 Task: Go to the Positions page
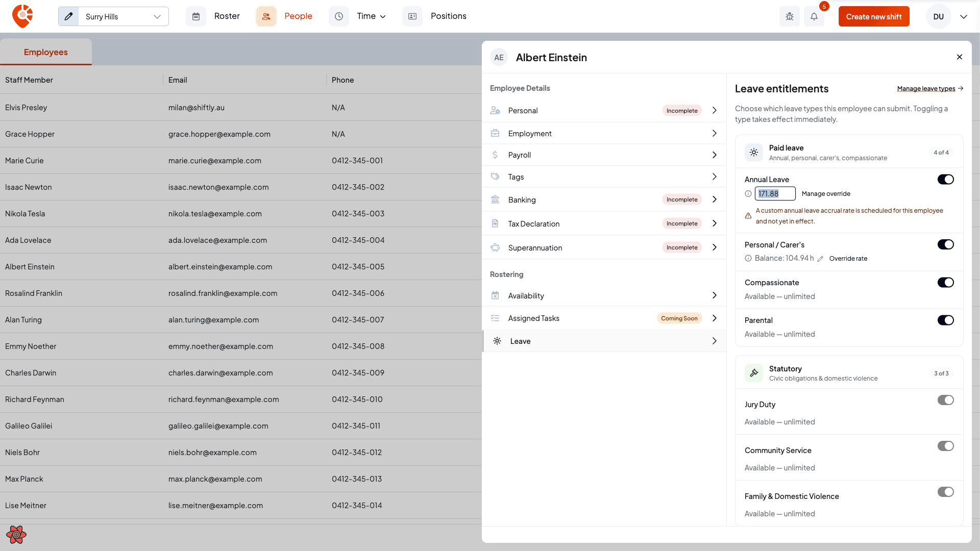[448, 16]
